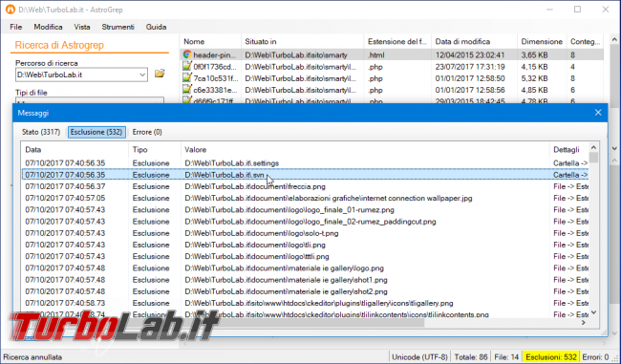
Task: Sort messages by Data column header
Action: 75,150
